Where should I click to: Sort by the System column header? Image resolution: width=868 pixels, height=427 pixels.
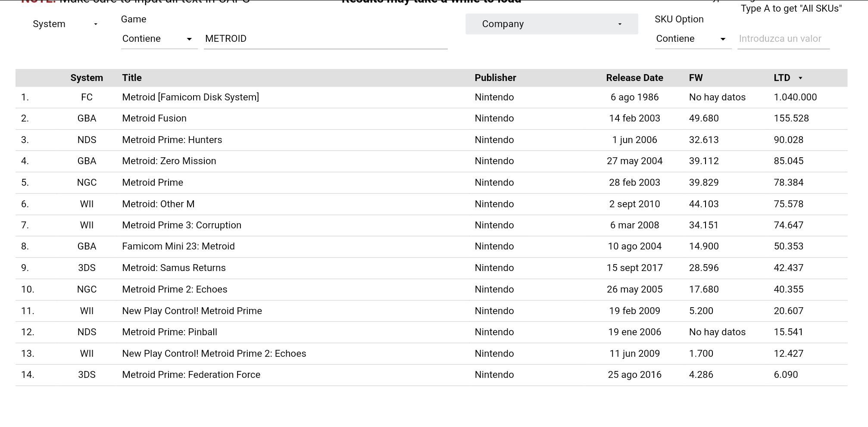[x=87, y=78]
